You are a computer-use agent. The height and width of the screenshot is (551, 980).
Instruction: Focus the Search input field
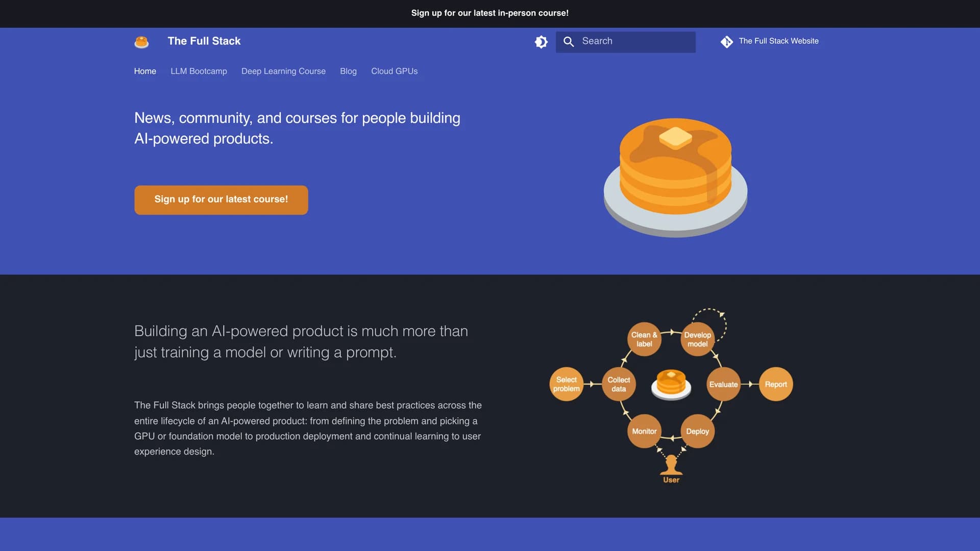[x=625, y=42]
